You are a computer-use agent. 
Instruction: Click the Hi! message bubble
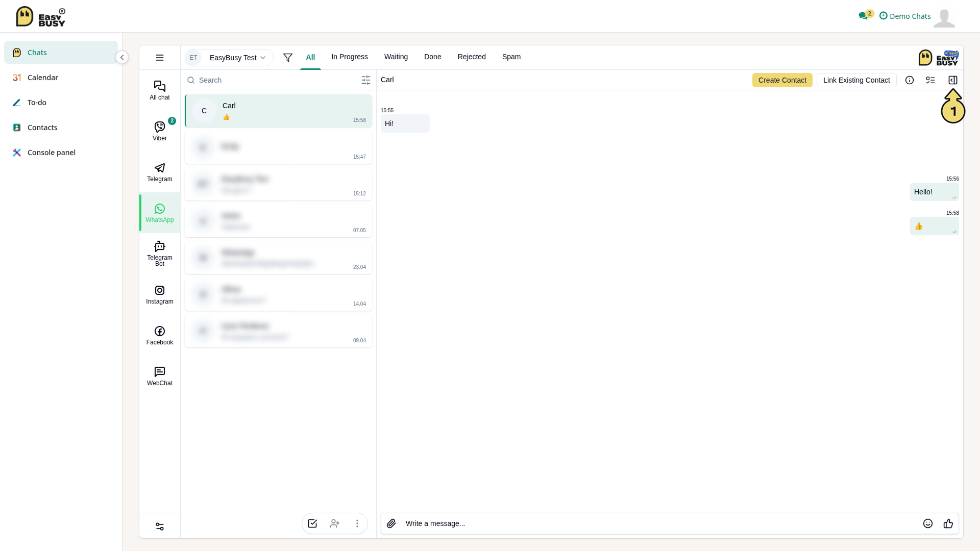click(405, 123)
